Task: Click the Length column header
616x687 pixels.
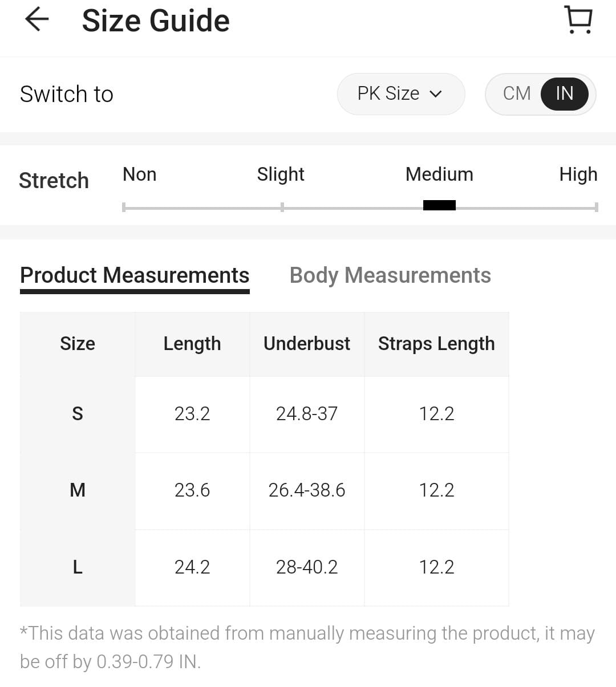Action: tap(192, 344)
